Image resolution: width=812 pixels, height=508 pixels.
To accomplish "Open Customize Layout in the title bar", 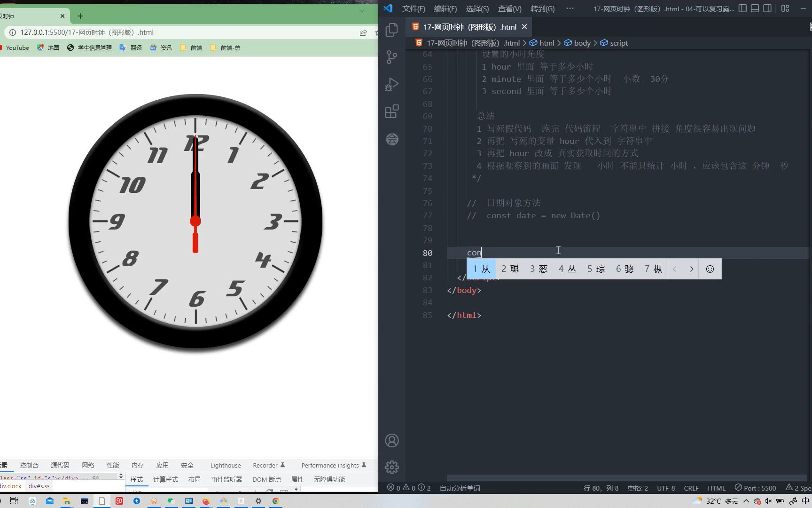I will point(785,8).
